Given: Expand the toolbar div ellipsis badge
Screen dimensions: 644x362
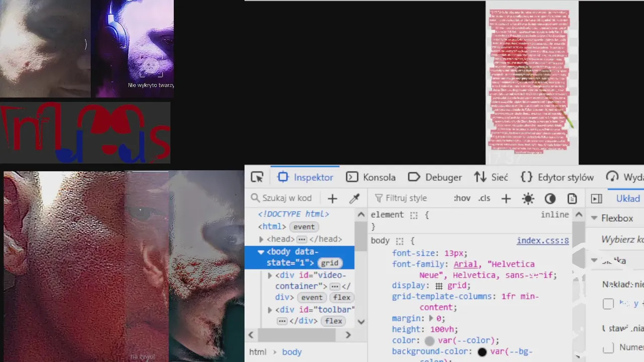Looking at the screenshot, I should [x=282, y=321].
